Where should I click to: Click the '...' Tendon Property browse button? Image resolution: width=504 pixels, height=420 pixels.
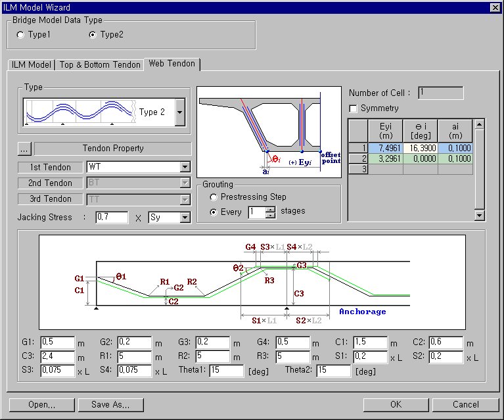click(26, 149)
